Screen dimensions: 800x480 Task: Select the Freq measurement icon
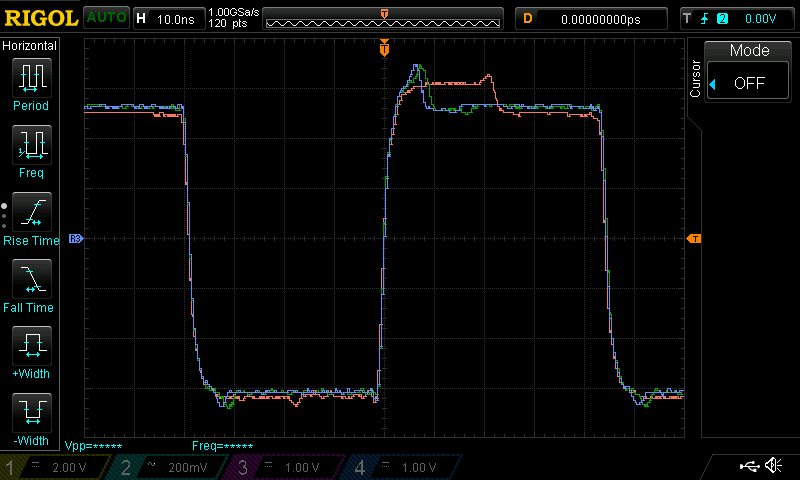[30, 146]
